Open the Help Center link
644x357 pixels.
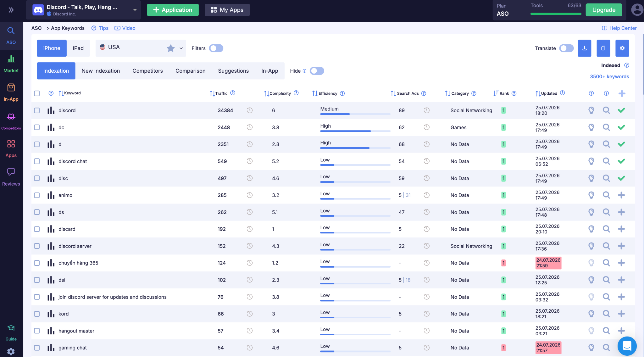point(619,28)
